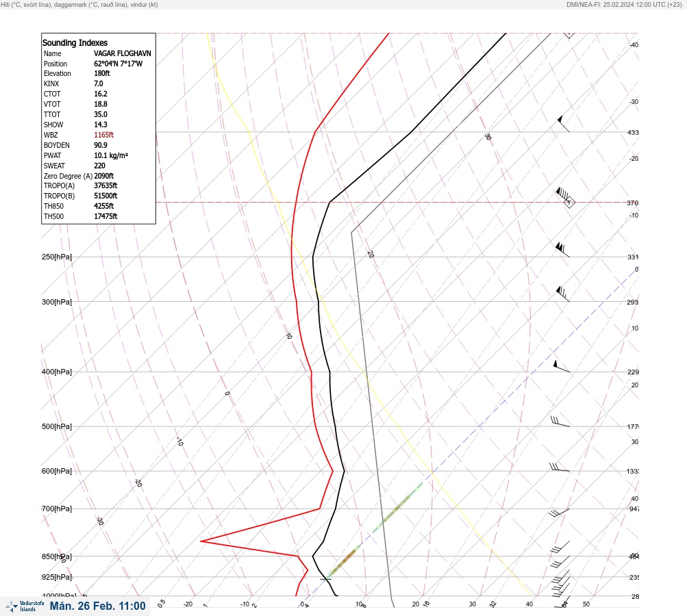The image size is (687, 616).
Task: Click the BOYDEN value 90.9
Action: pos(100,145)
